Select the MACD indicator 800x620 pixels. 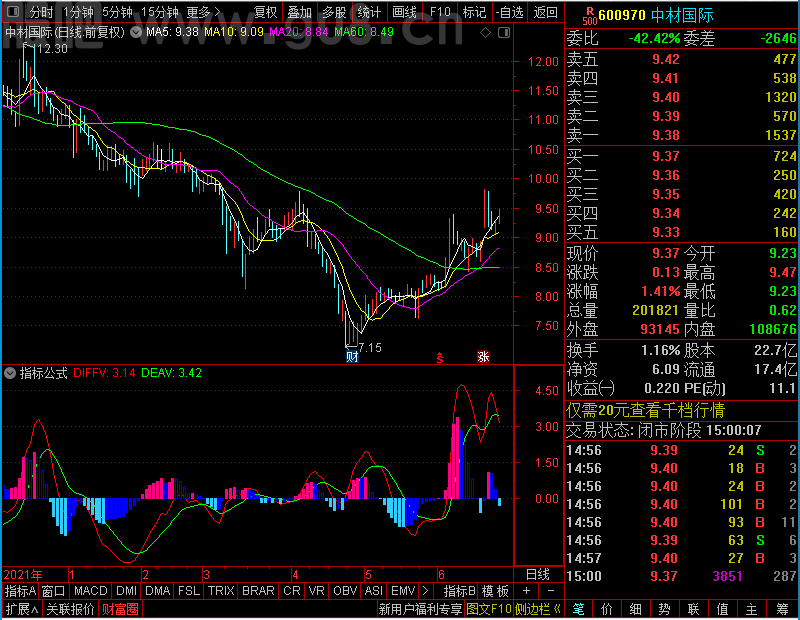[x=91, y=591]
